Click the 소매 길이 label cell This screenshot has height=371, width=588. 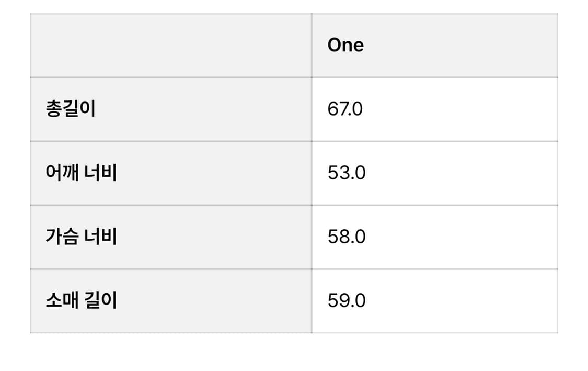pyautogui.click(x=171, y=301)
